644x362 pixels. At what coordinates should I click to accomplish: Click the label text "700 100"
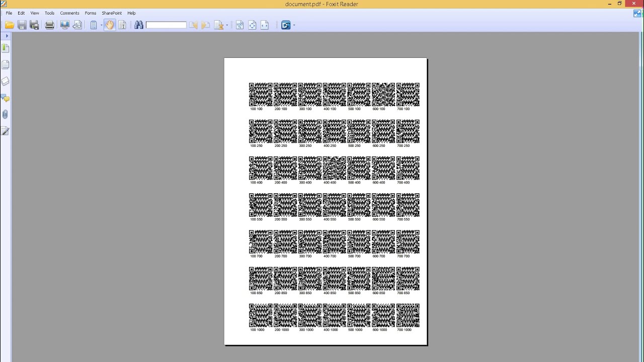pos(404,109)
